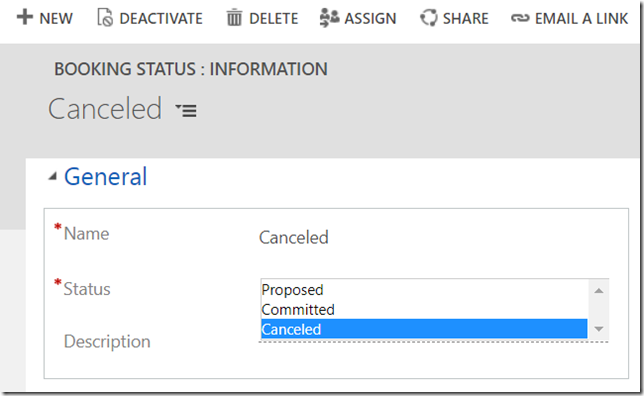Click the Delete trash can icon
This screenshot has width=644, height=396.
coord(234,18)
